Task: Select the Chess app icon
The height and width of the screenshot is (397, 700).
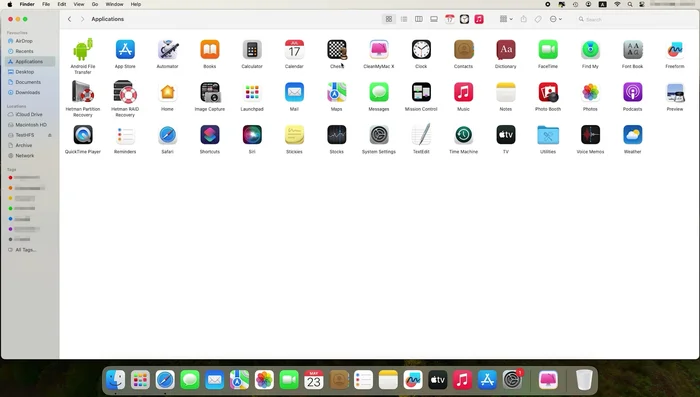Action: point(337,50)
